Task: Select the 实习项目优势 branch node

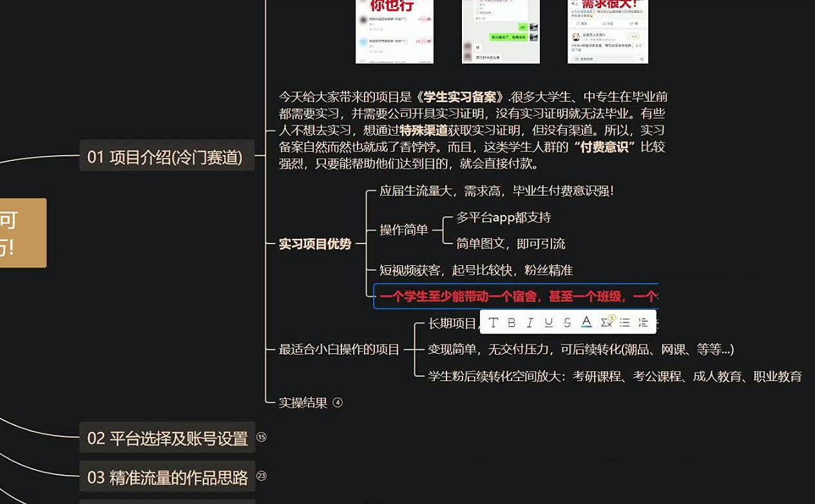Action: coord(316,244)
